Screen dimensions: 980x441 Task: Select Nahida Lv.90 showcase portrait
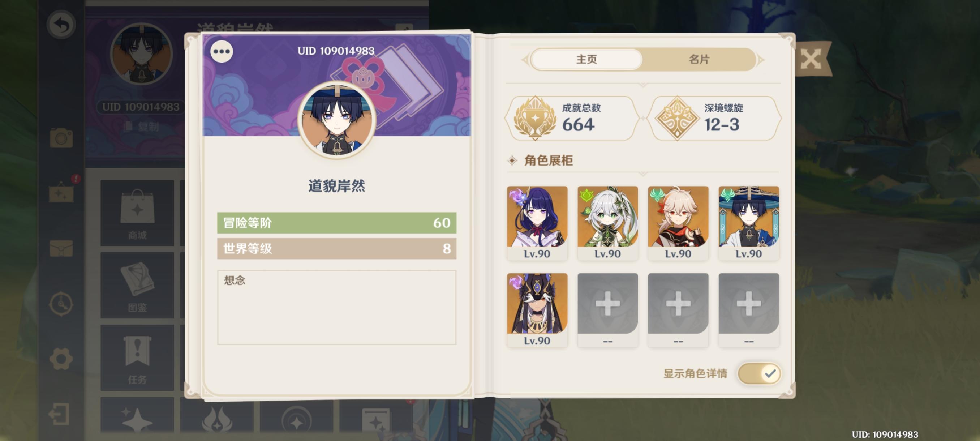(607, 223)
